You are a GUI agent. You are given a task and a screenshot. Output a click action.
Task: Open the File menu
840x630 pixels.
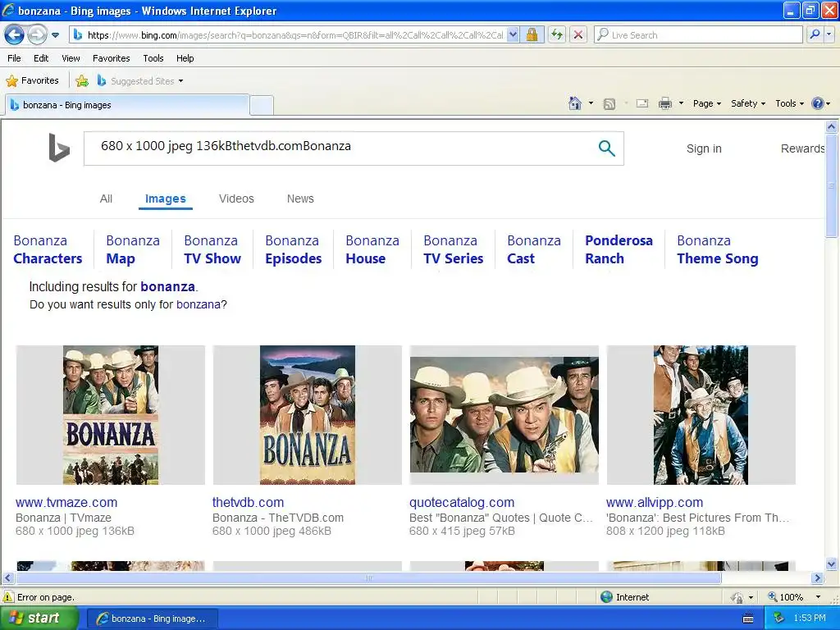[x=14, y=58]
